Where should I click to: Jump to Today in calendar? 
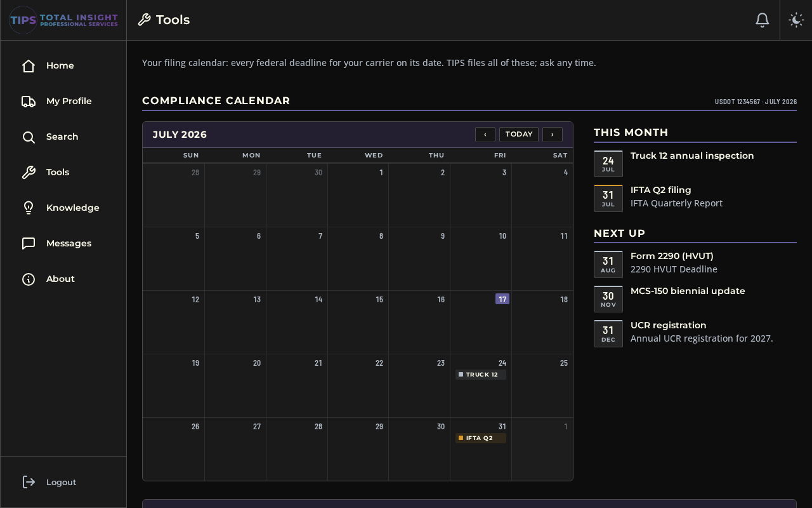click(519, 135)
